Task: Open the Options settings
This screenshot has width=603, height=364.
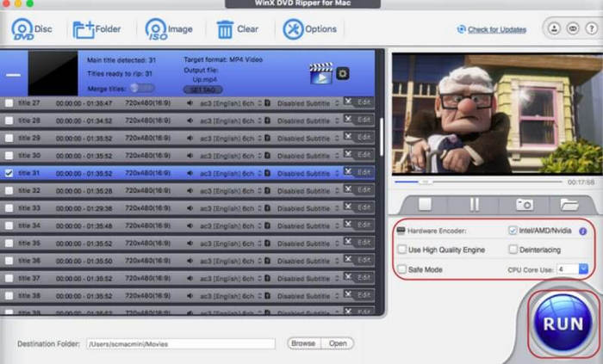Action: pyautogui.click(x=309, y=29)
